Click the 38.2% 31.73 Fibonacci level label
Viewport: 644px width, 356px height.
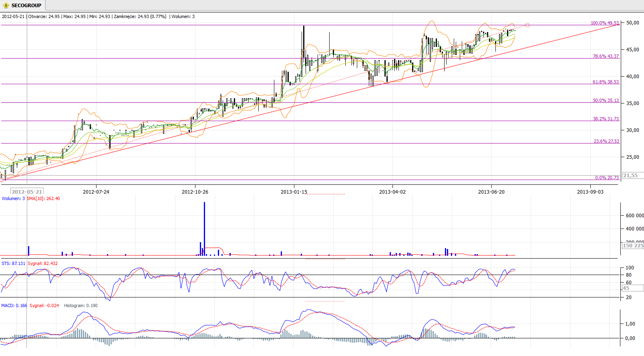[606, 119]
